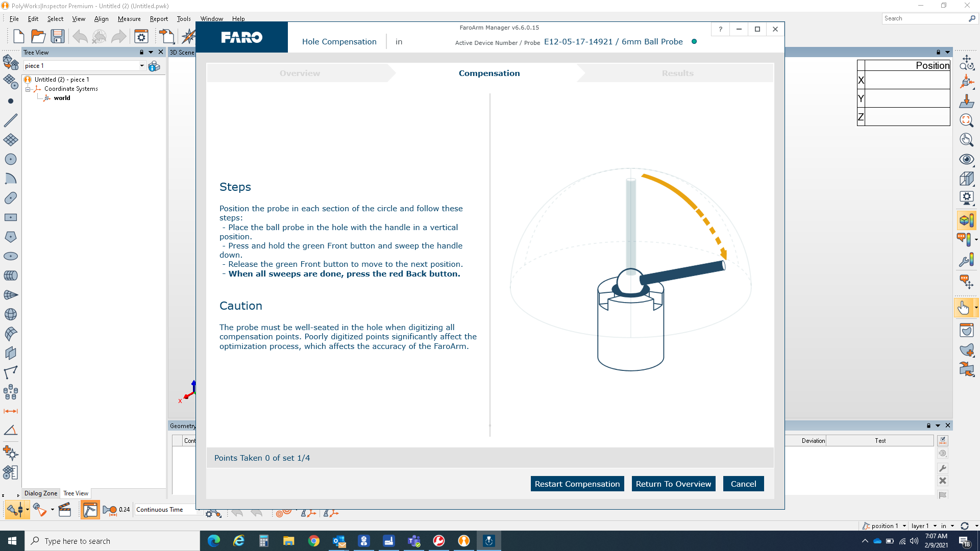Select the Zoom tool in the right toolbar
The width and height of the screenshot is (980, 551).
pos(966,121)
